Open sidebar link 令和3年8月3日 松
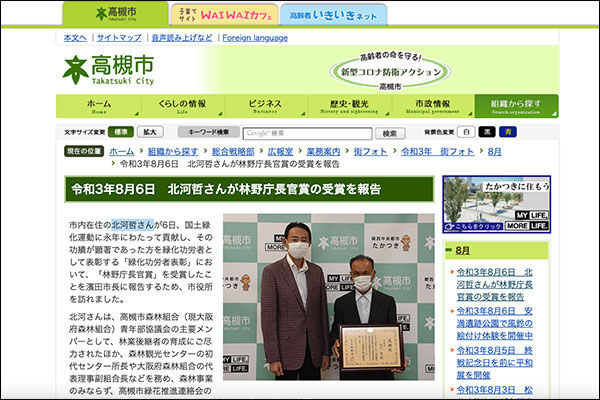This screenshot has width=600, height=400. pos(494,390)
